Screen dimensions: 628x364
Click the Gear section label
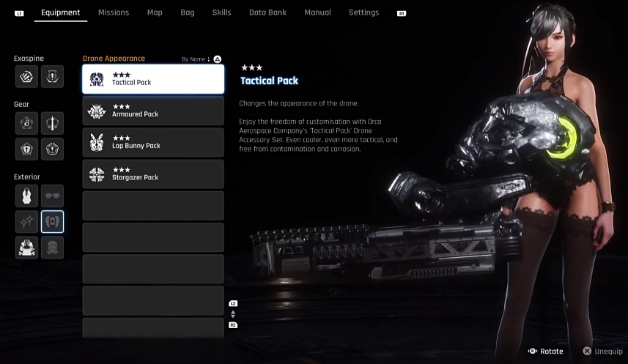point(22,105)
